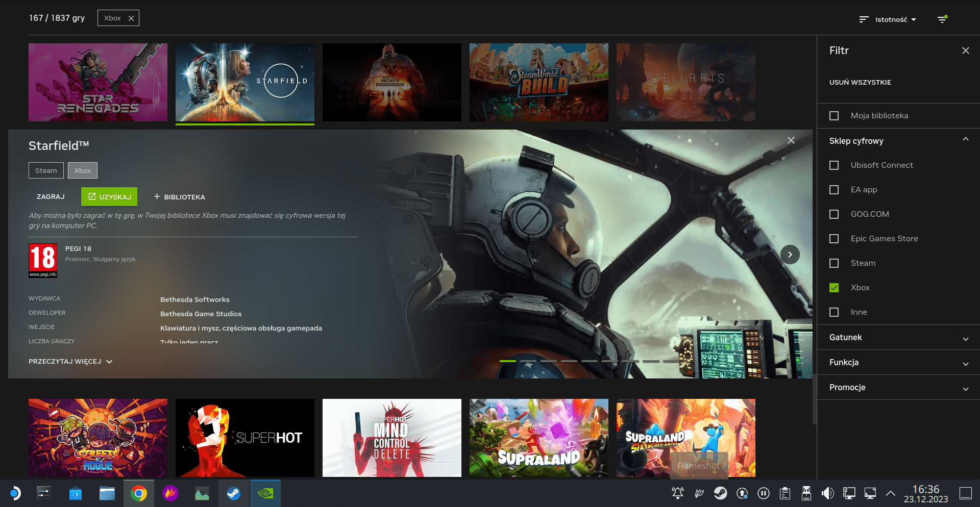Open the Istotność sort dropdown
The image size is (980, 507).
point(888,19)
